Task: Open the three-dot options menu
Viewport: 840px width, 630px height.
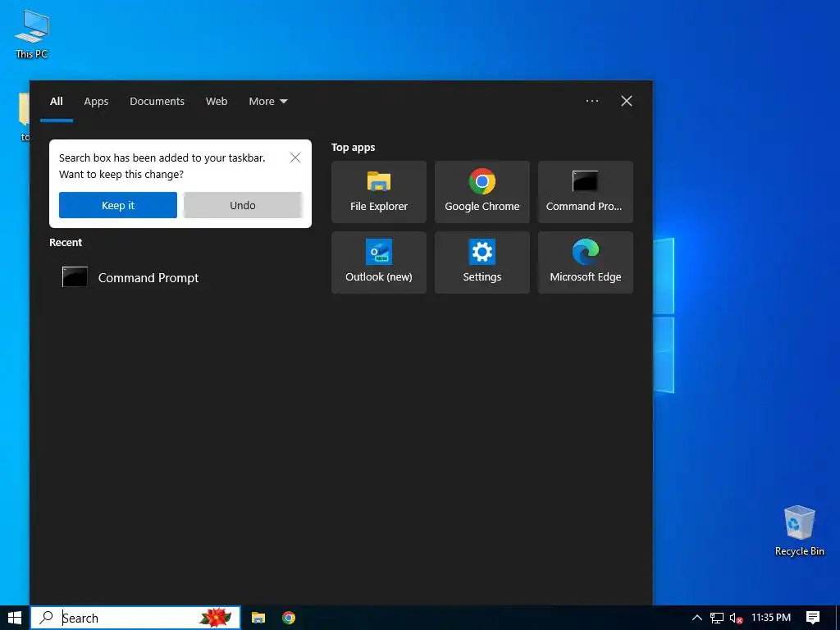Action: pos(592,101)
